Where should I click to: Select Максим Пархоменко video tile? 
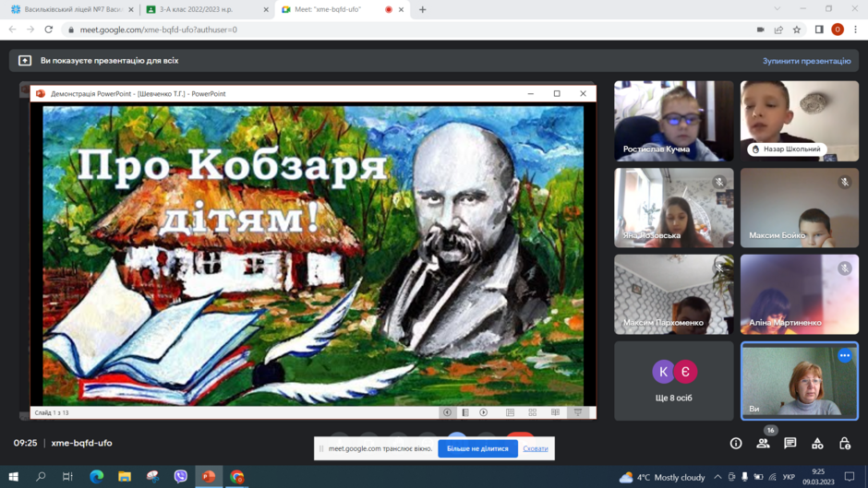[x=674, y=294]
